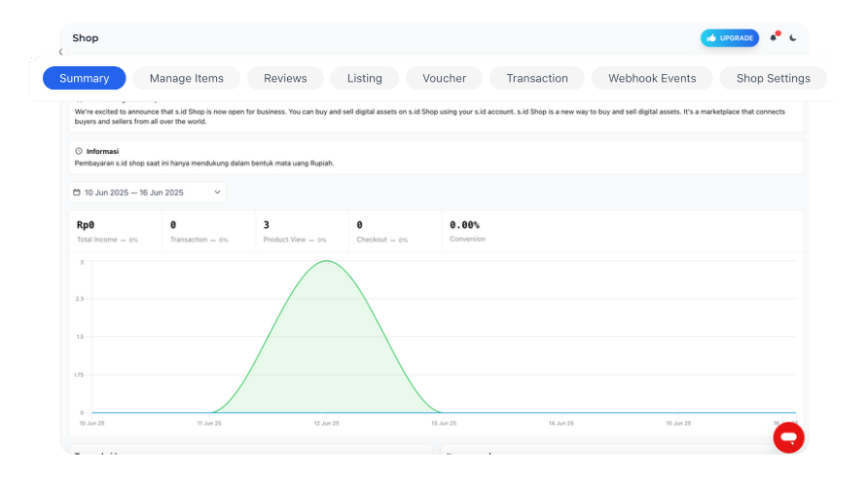Expand the date range dropdown chevron
The width and height of the screenshot is (868, 485).
217,193
